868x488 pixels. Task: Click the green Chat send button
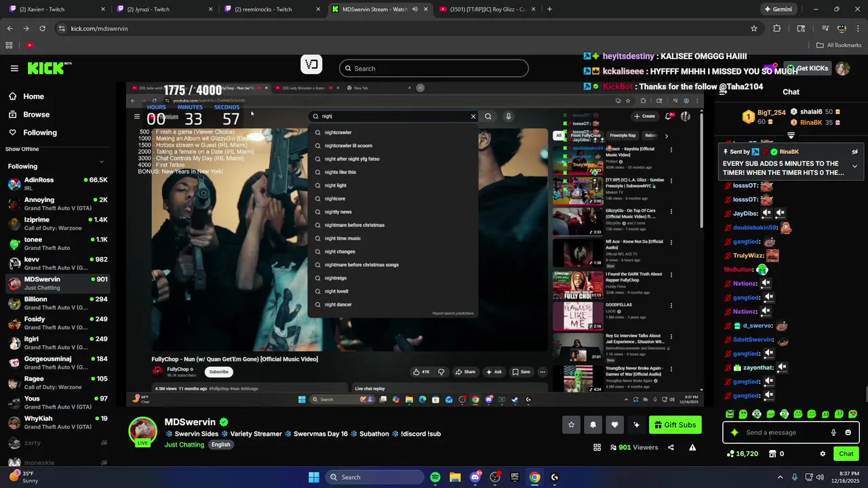[x=846, y=454]
